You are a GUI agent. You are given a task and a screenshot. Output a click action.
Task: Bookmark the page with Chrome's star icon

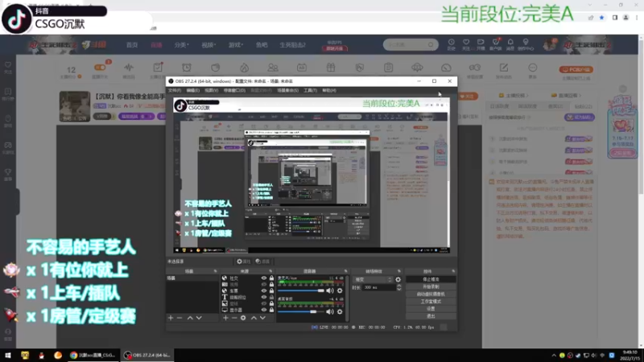601,18
